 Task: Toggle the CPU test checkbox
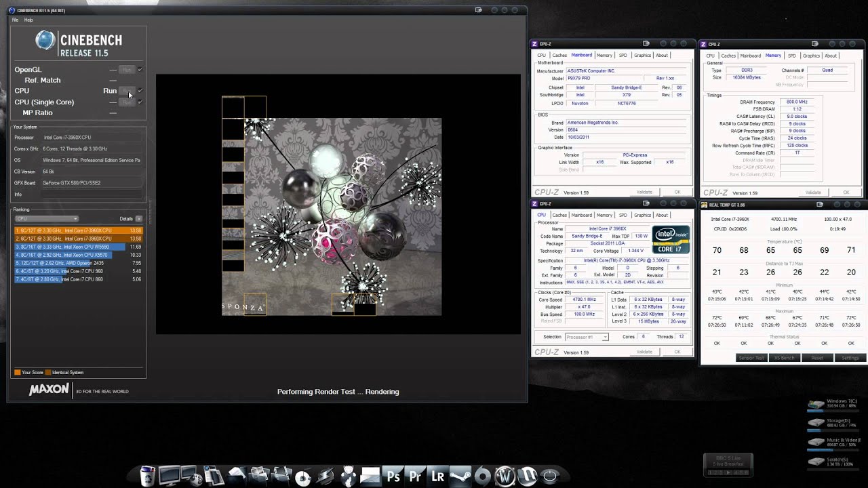click(140, 90)
